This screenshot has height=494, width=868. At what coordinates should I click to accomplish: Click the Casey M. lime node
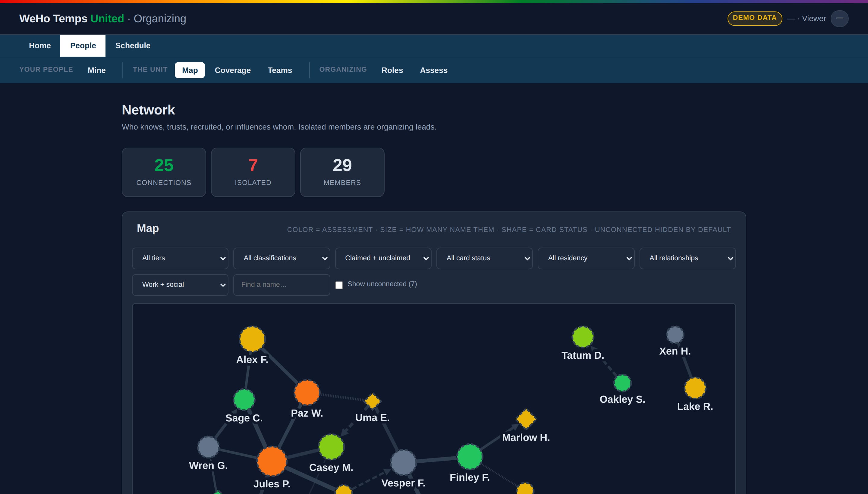pos(331,447)
